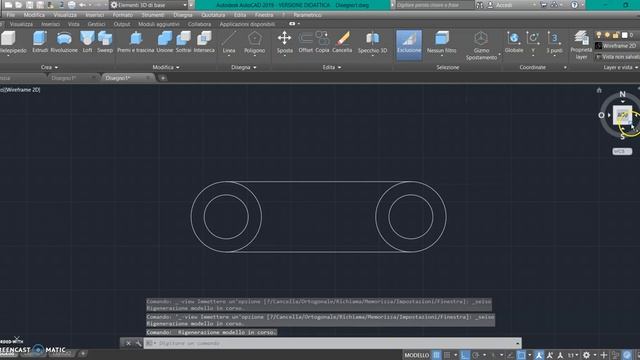Select the Sweep tool

(x=105, y=42)
